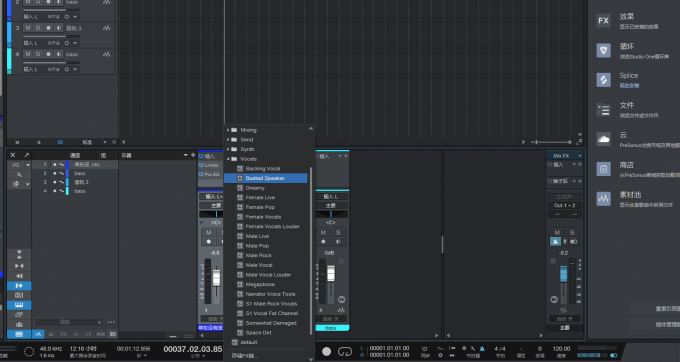Open the Splice panel icon
Image resolution: width=680 pixels, height=362 pixels.
pos(603,80)
